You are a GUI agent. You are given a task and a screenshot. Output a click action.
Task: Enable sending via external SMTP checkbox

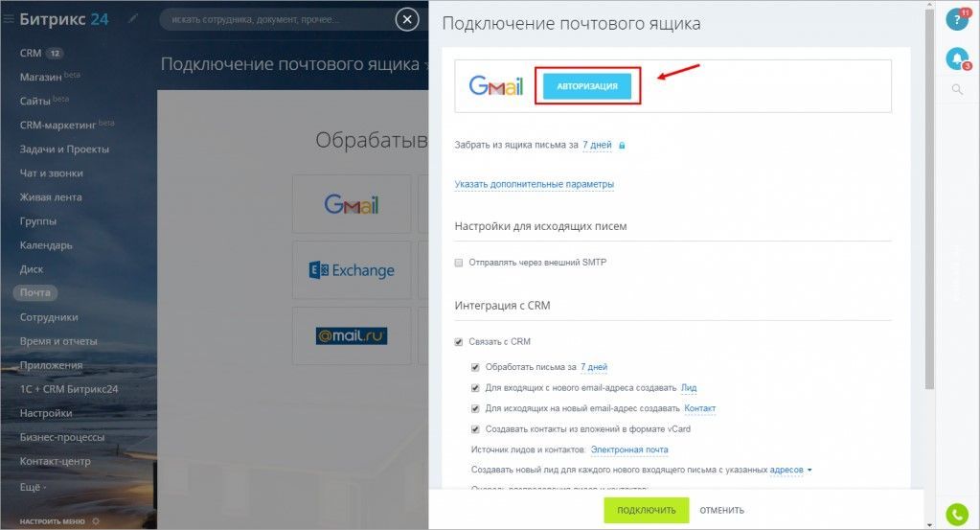pyautogui.click(x=459, y=263)
